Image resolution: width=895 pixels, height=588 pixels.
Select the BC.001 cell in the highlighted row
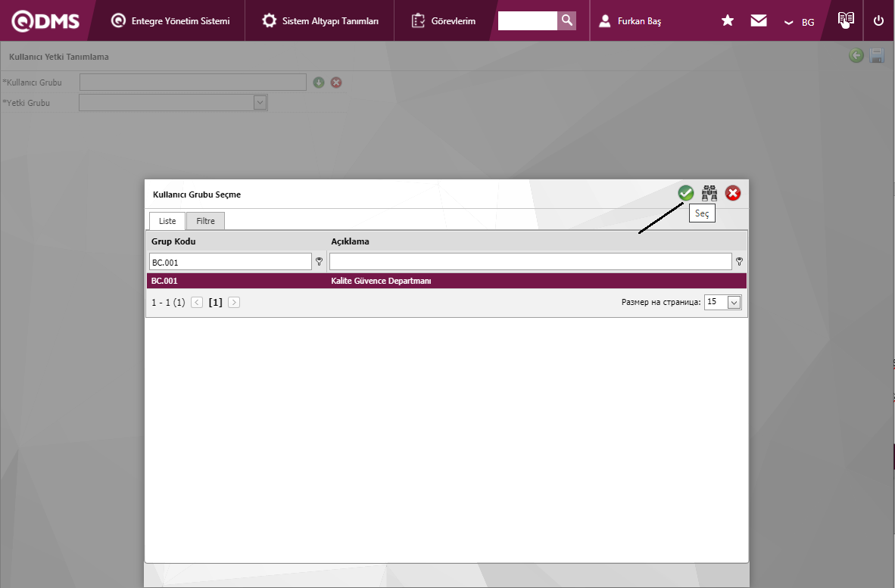click(x=164, y=281)
